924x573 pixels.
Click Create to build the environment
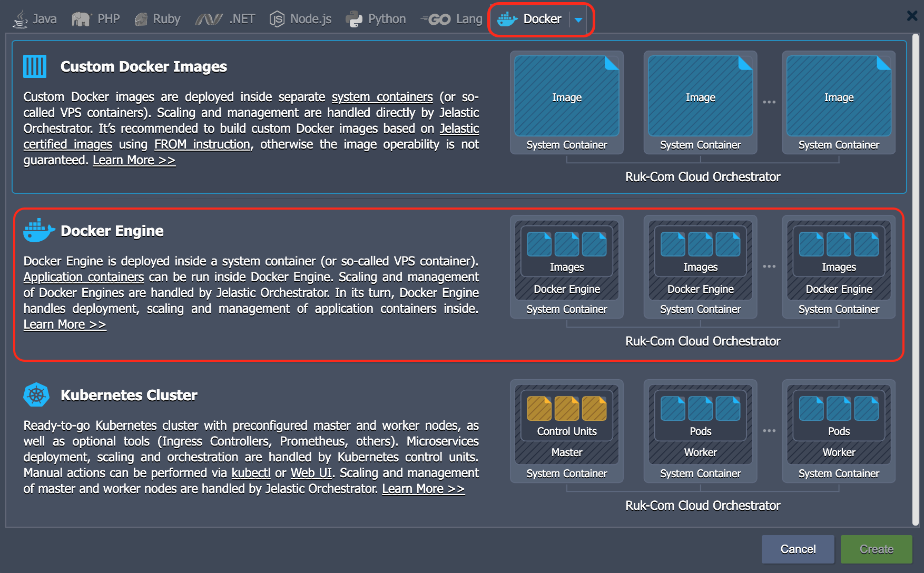[876, 549]
